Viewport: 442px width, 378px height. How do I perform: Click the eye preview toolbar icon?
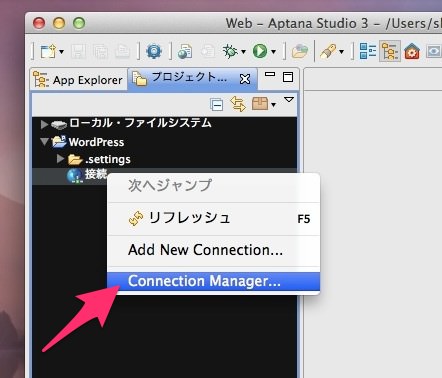[434, 52]
